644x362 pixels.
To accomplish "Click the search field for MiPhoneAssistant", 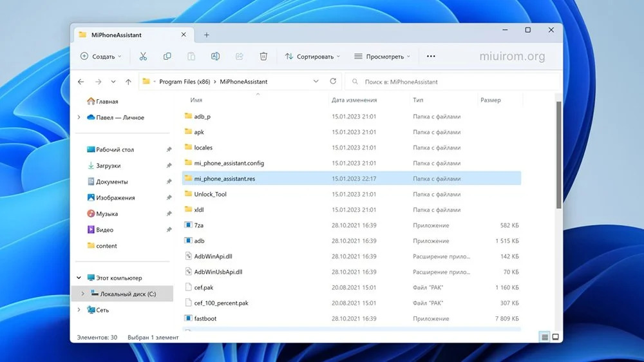I will pos(452,82).
